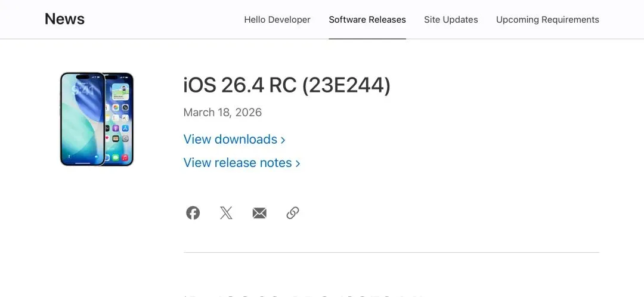This screenshot has height=297, width=644.
Task: Open the View release notes link
Action: 241,163
